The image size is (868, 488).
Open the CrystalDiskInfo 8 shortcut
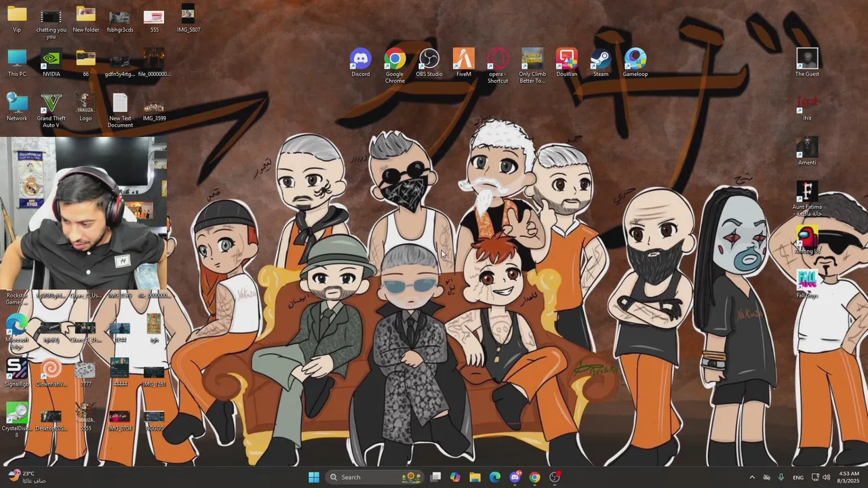pyautogui.click(x=17, y=420)
